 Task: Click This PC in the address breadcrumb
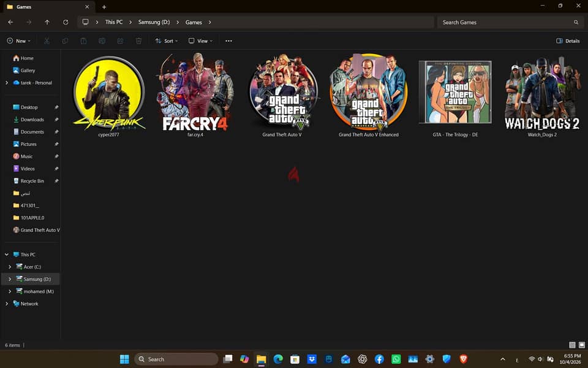tap(114, 22)
